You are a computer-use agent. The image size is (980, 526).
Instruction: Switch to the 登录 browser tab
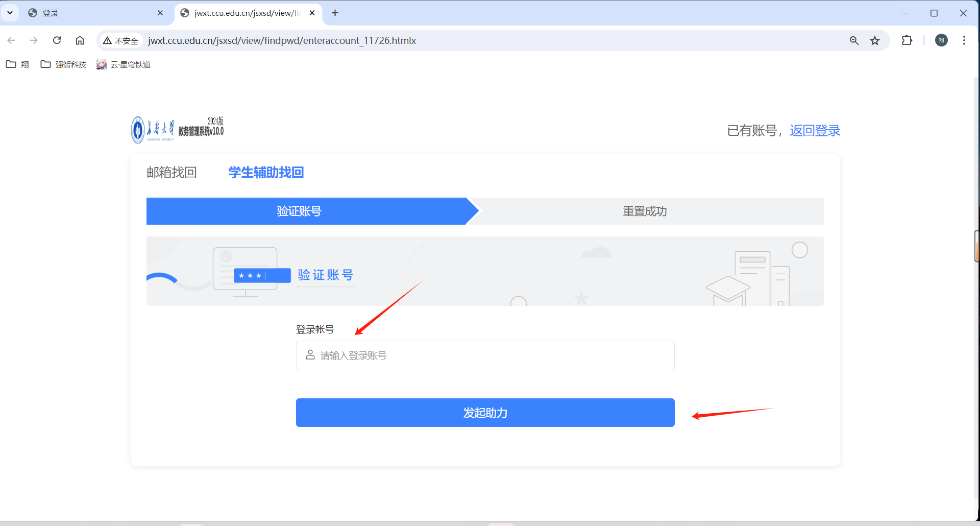92,13
